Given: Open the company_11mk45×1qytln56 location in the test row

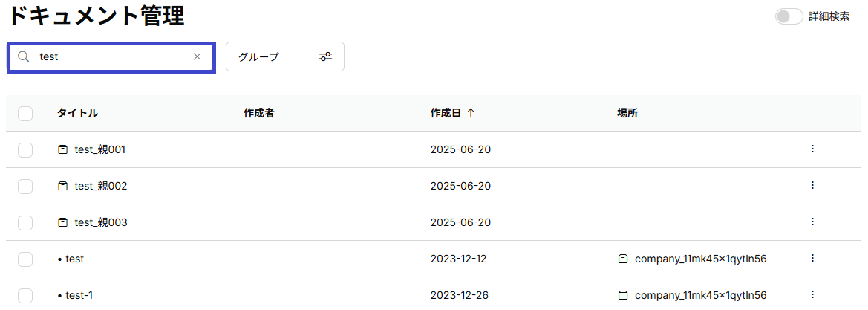Looking at the screenshot, I should [701, 259].
